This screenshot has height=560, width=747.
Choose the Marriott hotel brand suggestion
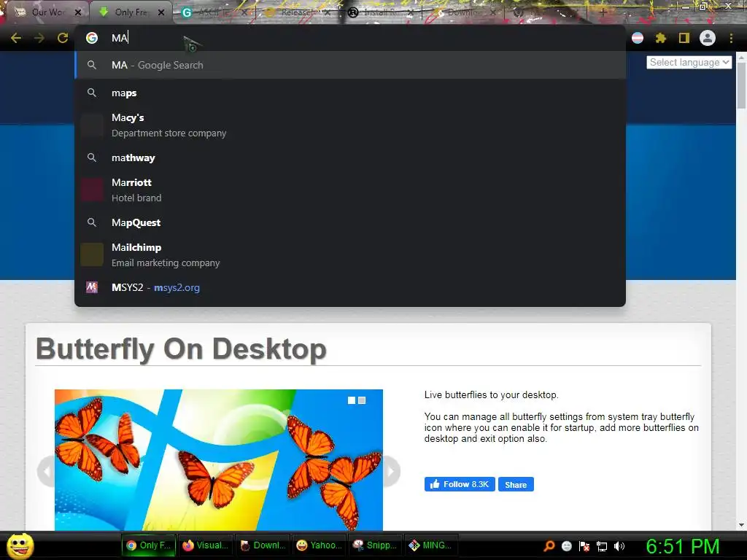tap(350, 190)
